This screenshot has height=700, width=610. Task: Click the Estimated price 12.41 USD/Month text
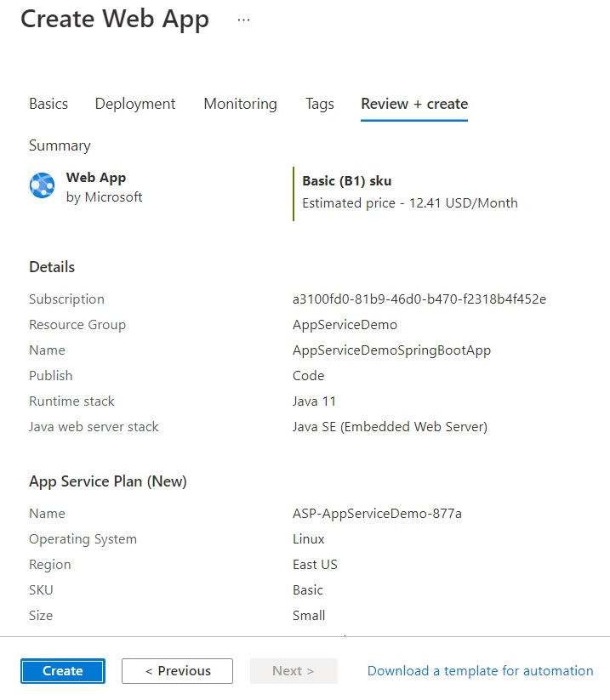click(x=410, y=203)
